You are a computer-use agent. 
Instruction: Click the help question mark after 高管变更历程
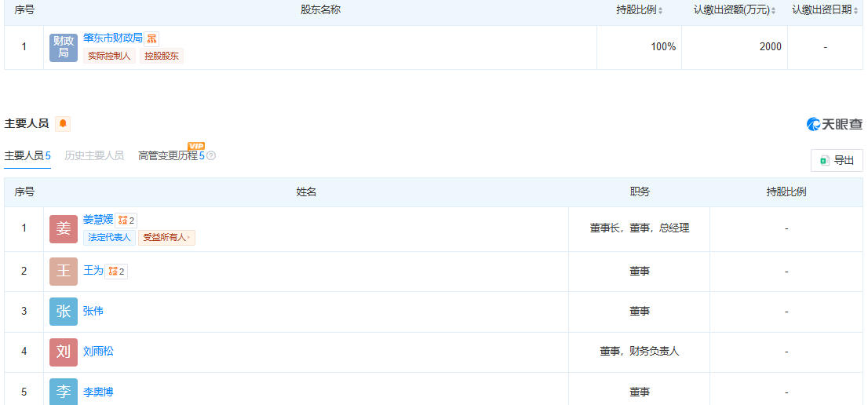coord(211,156)
